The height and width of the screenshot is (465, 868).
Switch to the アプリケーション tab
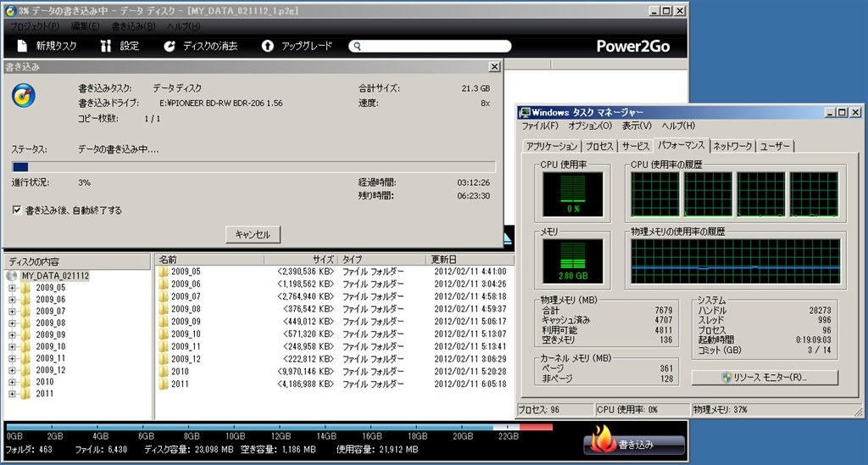[x=551, y=146]
